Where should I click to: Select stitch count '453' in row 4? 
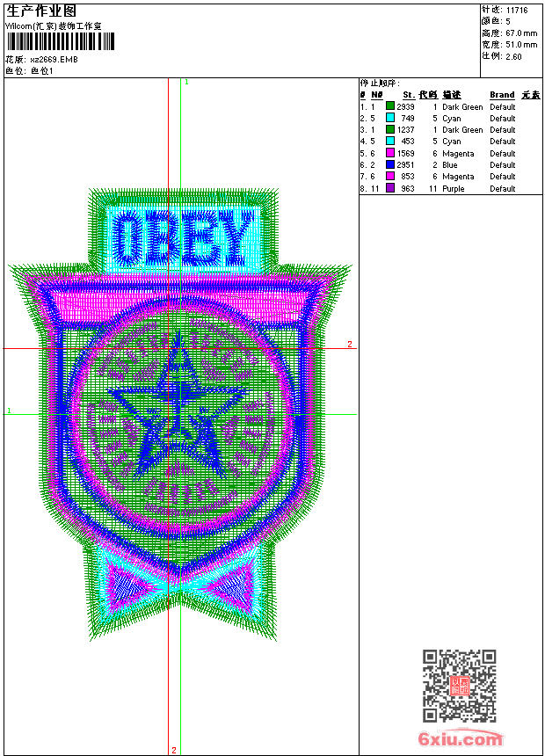pyautogui.click(x=408, y=142)
